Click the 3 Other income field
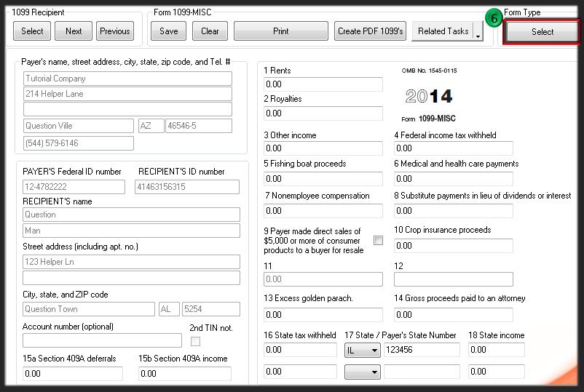This screenshot has height=392, width=584. pos(323,148)
